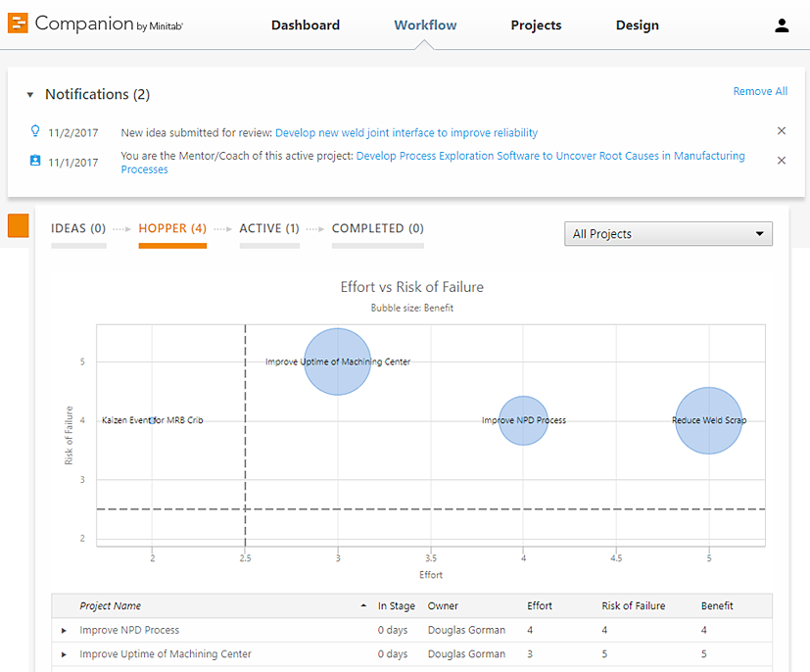Click the Reduce Weld Scrap bubble

pyautogui.click(x=708, y=420)
